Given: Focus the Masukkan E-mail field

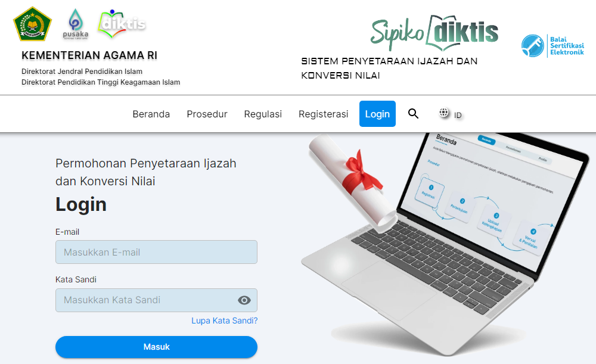Looking at the screenshot, I should pos(156,252).
